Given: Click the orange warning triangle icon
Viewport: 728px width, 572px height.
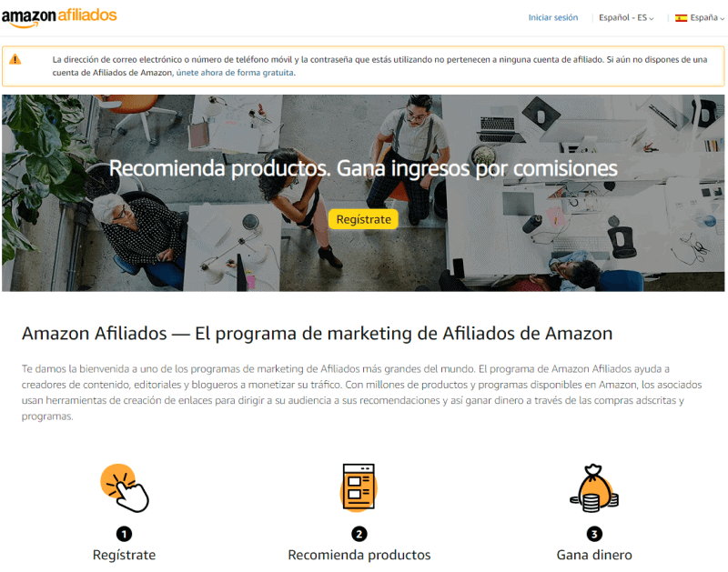Looking at the screenshot, I should (15, 59).
